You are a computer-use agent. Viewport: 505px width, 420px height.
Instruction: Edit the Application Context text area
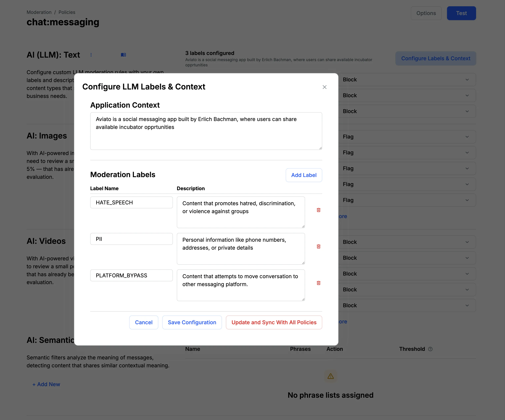click(x=206, y=131)
